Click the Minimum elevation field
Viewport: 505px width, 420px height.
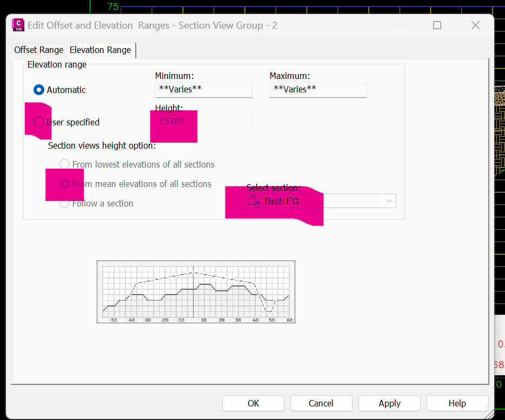pos(203,90)
